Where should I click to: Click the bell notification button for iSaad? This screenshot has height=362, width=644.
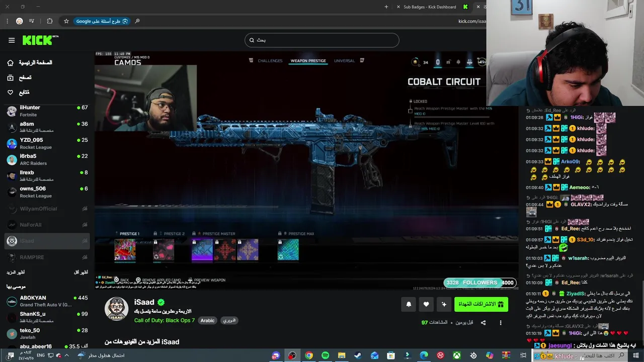409,304
